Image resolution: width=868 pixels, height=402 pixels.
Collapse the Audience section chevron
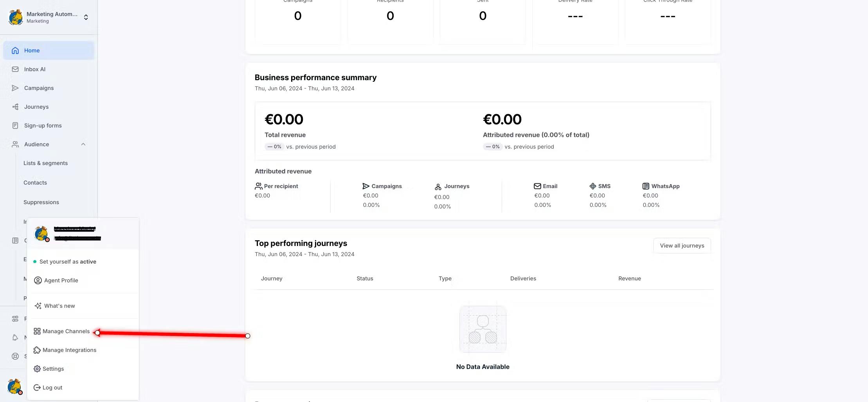tap(83, 144)
